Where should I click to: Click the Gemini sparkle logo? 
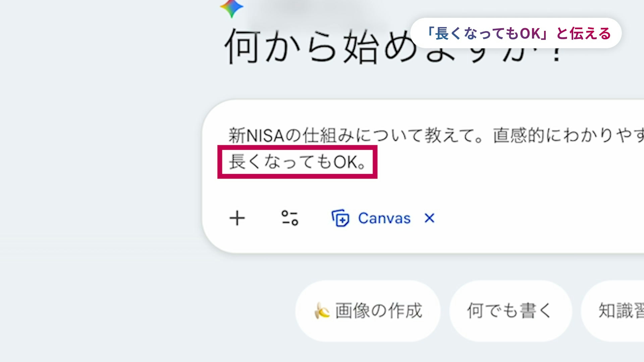[231, 8]
